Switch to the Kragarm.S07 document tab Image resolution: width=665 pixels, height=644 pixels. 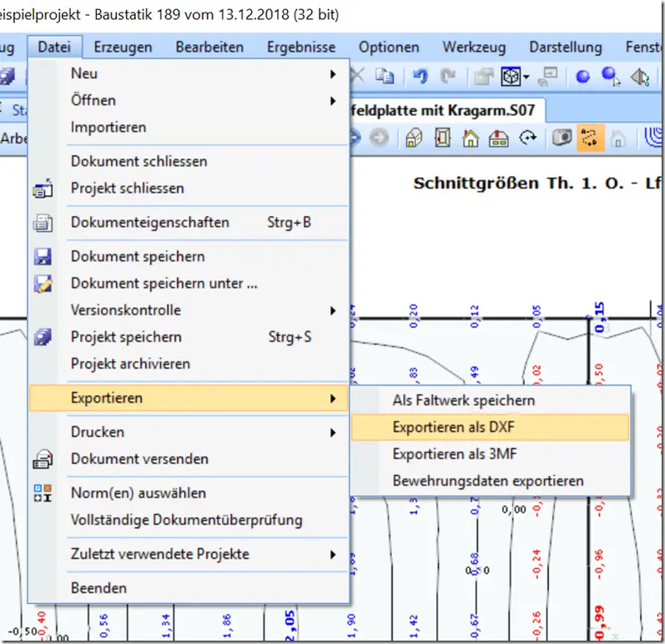pyautogui.click(x=447, y=111)
